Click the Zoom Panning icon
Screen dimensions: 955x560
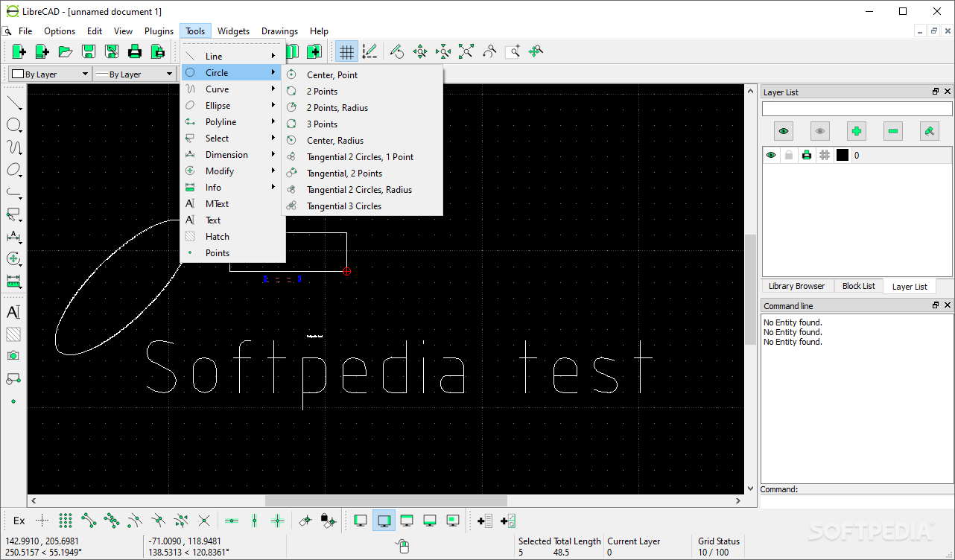tap(536, 51)
